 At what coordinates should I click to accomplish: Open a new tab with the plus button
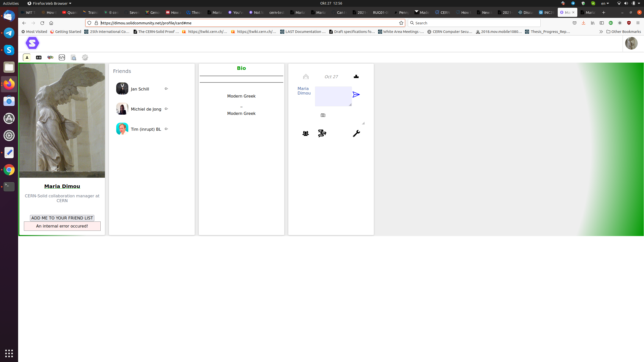603,12
